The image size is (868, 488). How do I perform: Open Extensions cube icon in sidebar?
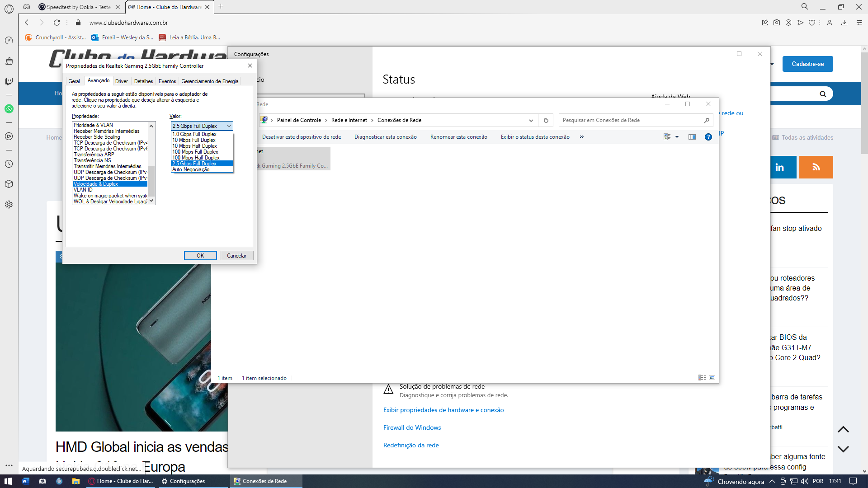point(9,184)
